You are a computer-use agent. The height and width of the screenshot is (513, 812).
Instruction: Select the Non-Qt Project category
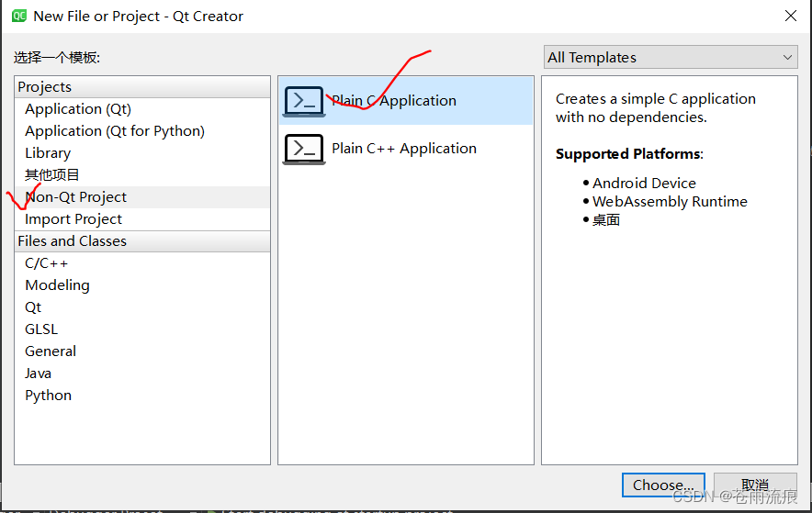(142, 197)
